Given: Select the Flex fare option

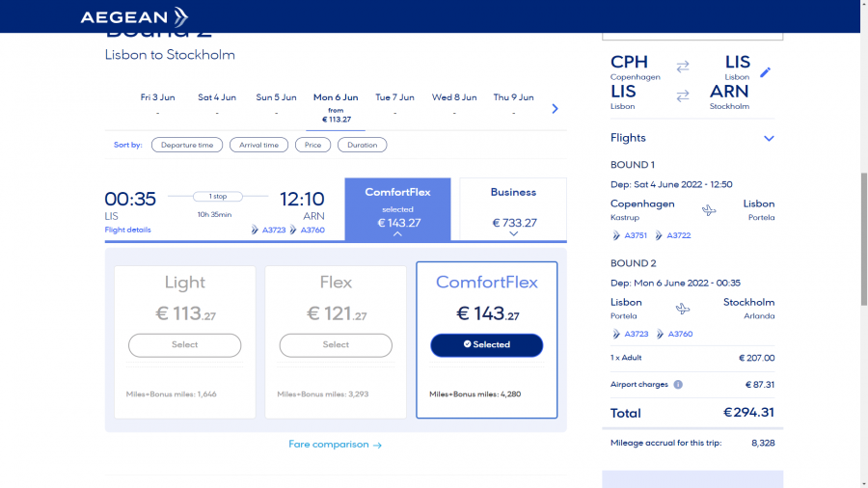Looking at the screenshot, I should coord(336,344).
